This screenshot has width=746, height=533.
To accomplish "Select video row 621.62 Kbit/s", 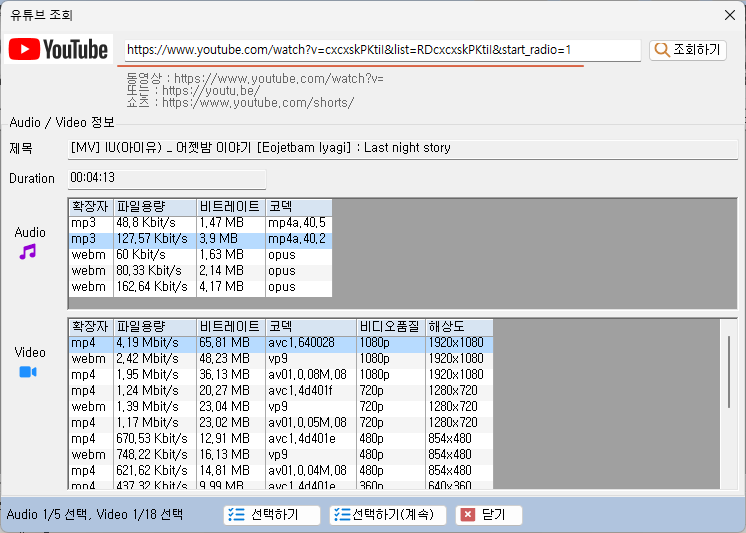I will [281, 471].
